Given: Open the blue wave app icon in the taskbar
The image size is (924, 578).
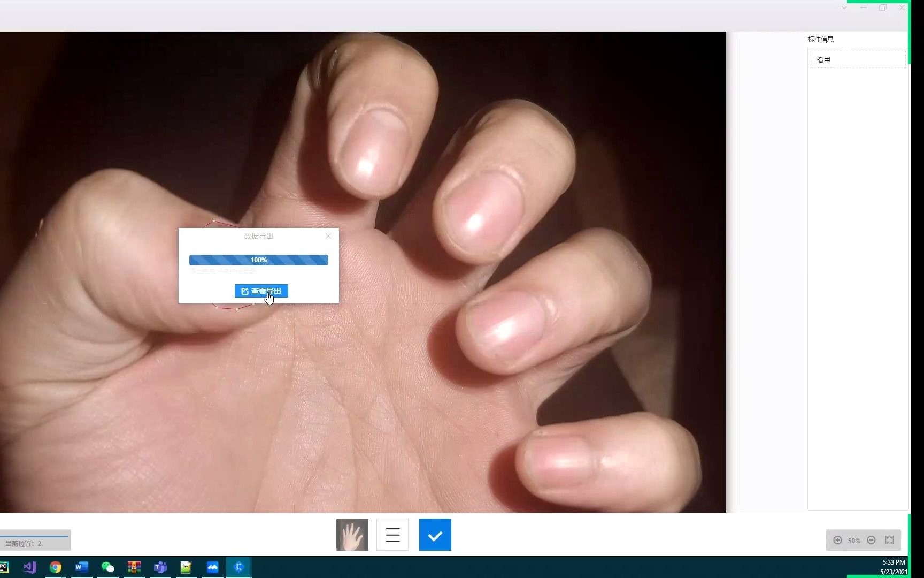Looking at the screenshot, I should 212,567.
